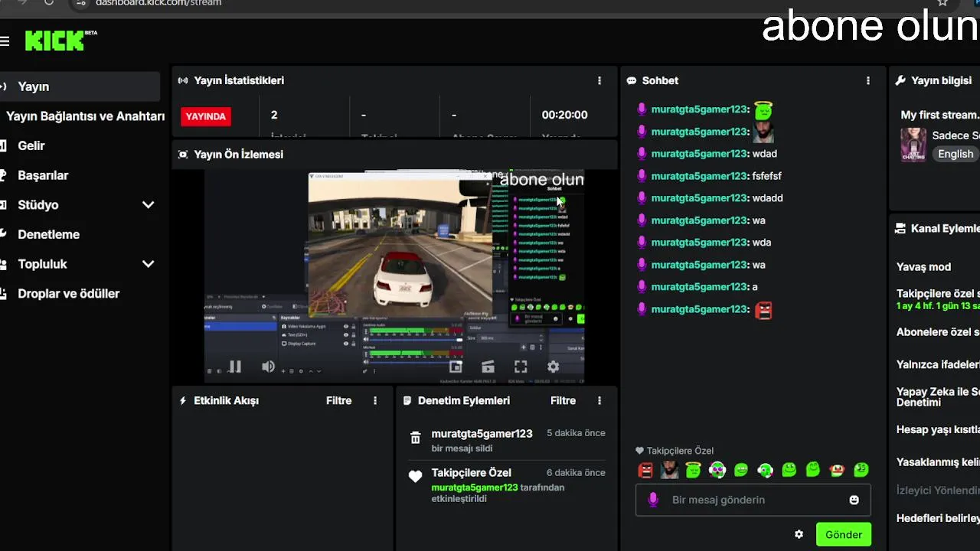The width and height of the screenshot is (980, 551).
Task: Mute the stream preview volume
Action: [268, 367]
